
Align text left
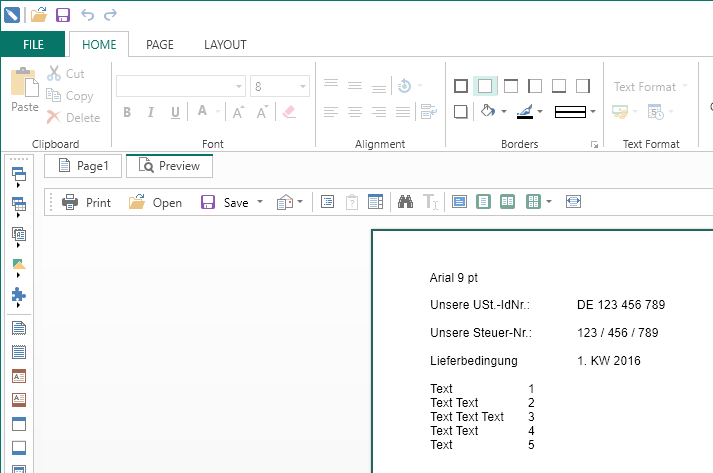click(331, 112)
